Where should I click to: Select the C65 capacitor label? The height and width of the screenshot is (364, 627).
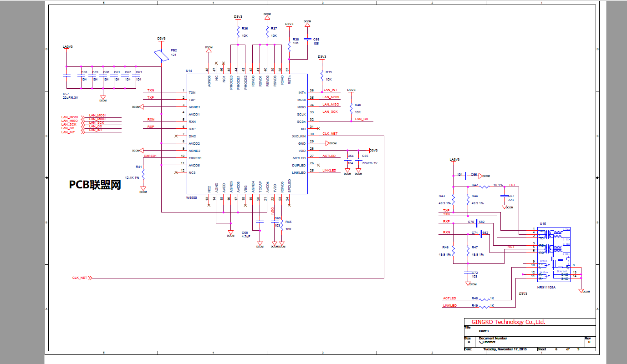[365, 156]
